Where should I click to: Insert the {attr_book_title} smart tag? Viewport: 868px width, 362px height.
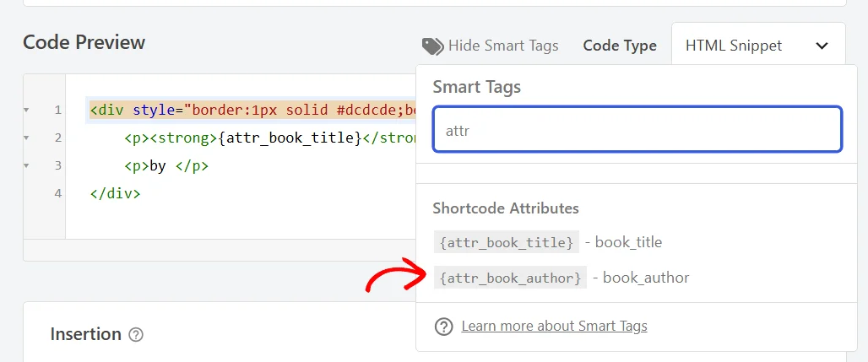[x=506, y=242]
